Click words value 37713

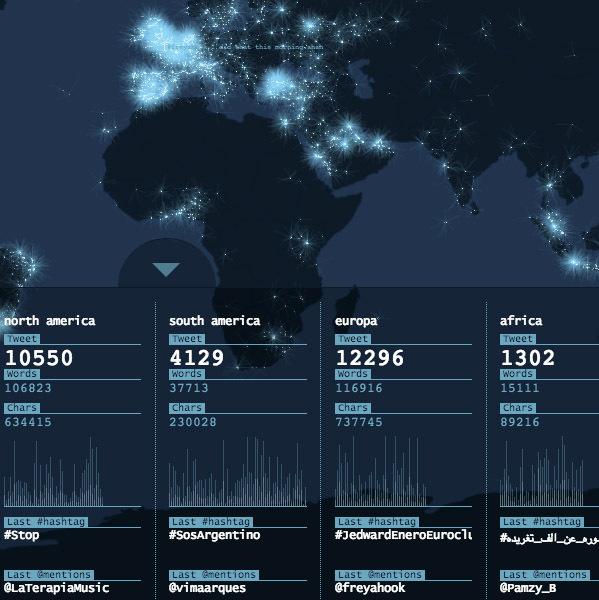tap(189, 388)
